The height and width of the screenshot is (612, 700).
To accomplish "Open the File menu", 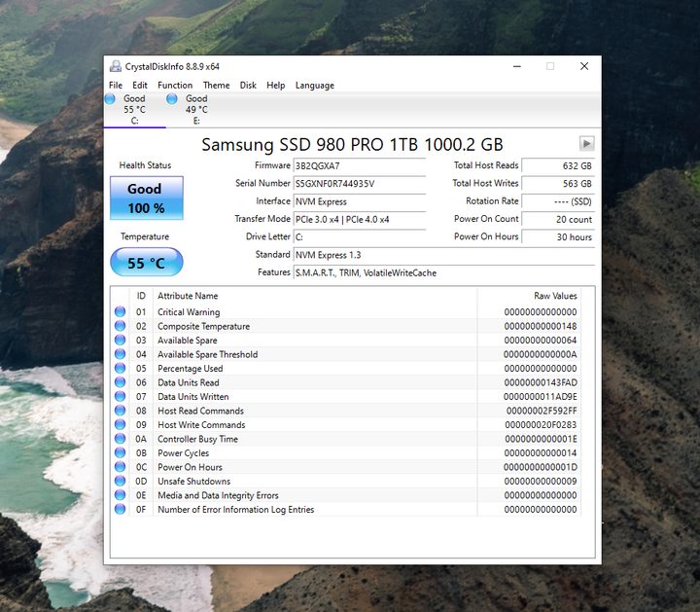I will (x=115, y=86).
